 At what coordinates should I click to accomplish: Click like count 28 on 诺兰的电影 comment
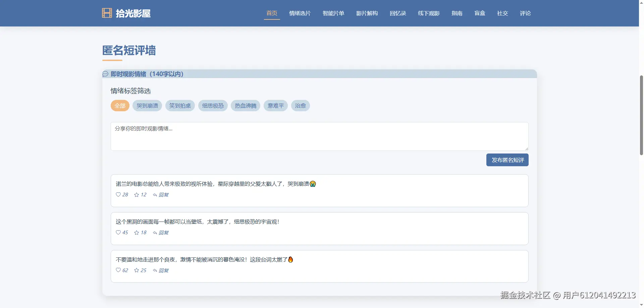tap(125, 195)
